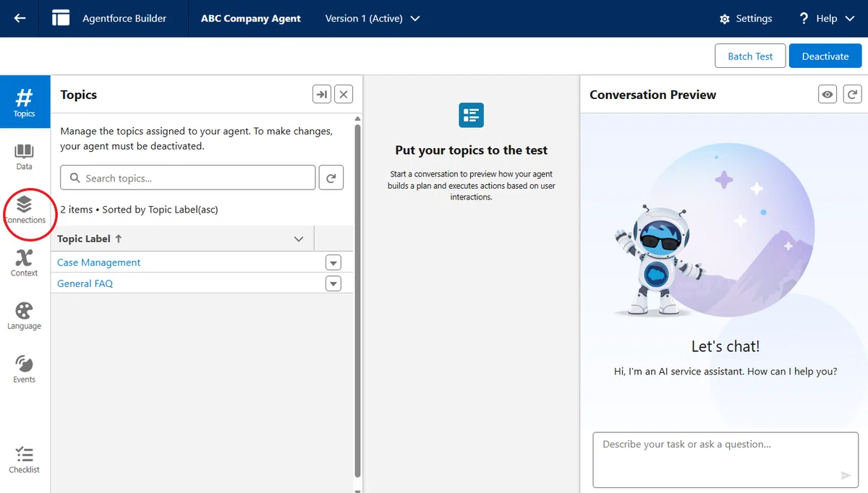Click the Topics panel vertical scrollbar

click(357, 300)
